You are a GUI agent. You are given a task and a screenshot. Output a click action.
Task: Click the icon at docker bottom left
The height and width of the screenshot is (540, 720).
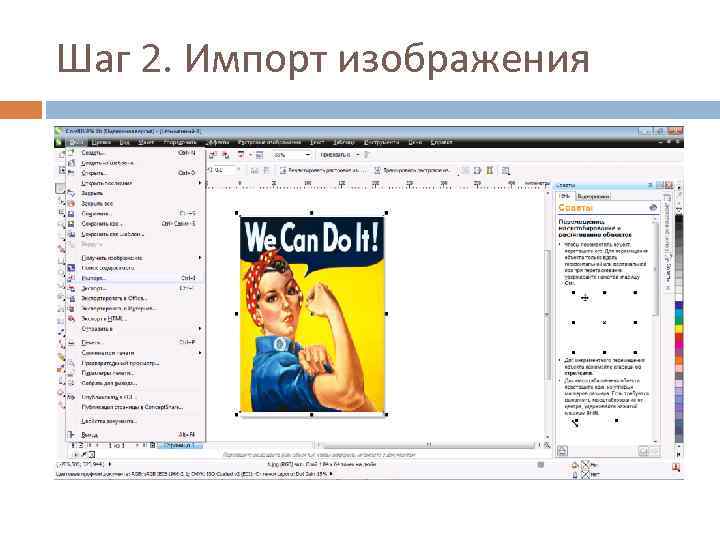[x=562, y=451]
